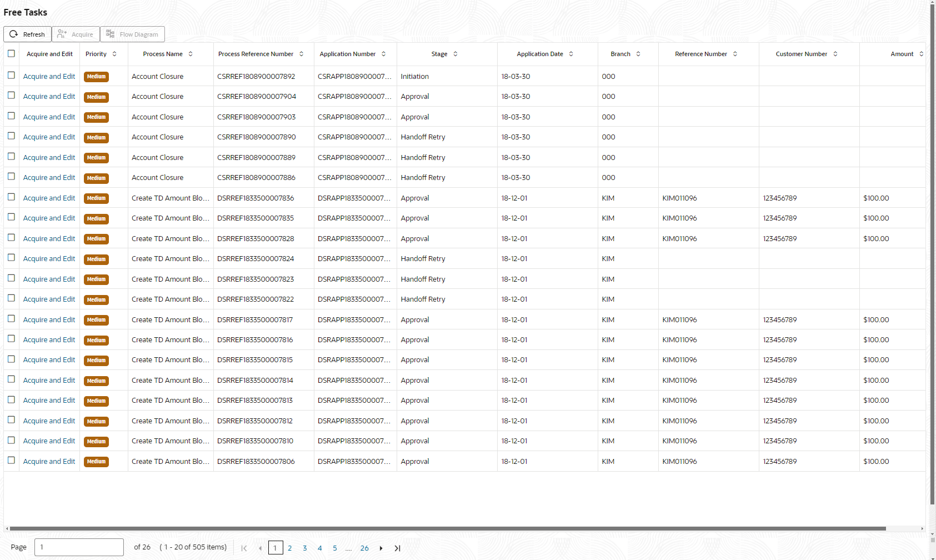The image size is (936, 560).
Task: Click application date in CSRREF1808900007886 row
Action: coord(516,178)
